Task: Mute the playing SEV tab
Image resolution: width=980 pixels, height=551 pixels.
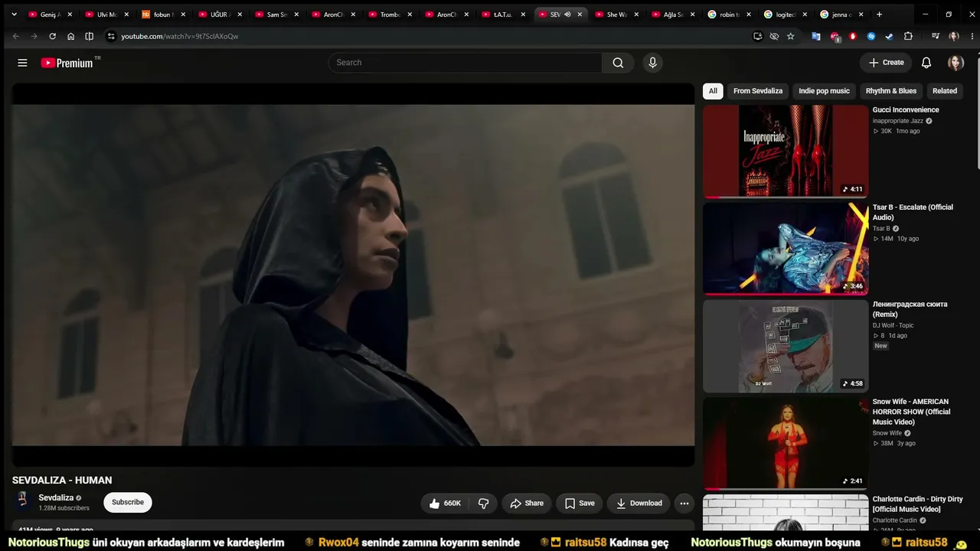Action: [567, 15]
